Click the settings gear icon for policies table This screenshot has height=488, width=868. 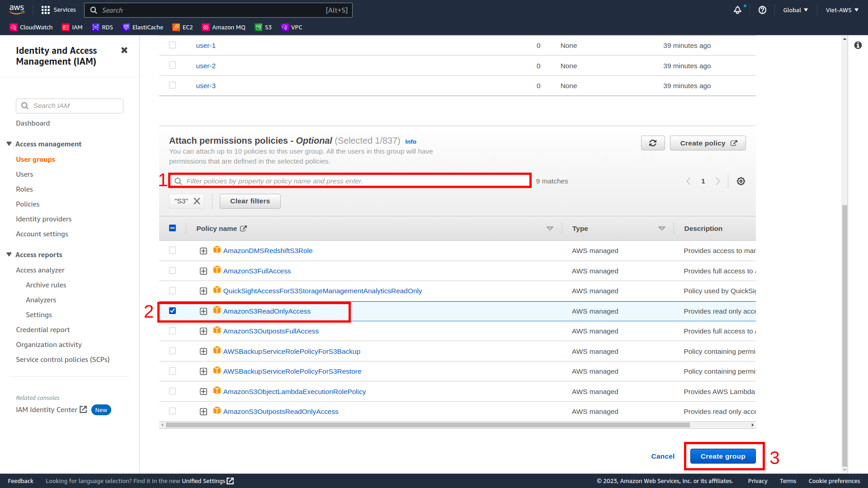[x=741, y=181]
